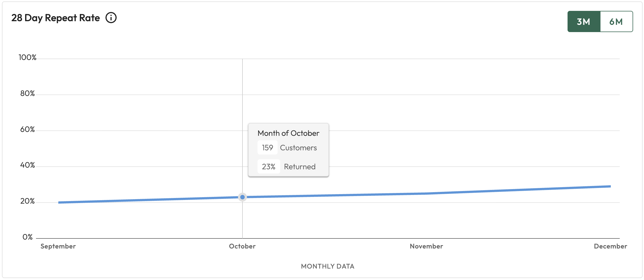This screenshot has width=644, height=280.
Task: Click the 28 Day Repeat Rate title
Action: (x=56, y=18)
